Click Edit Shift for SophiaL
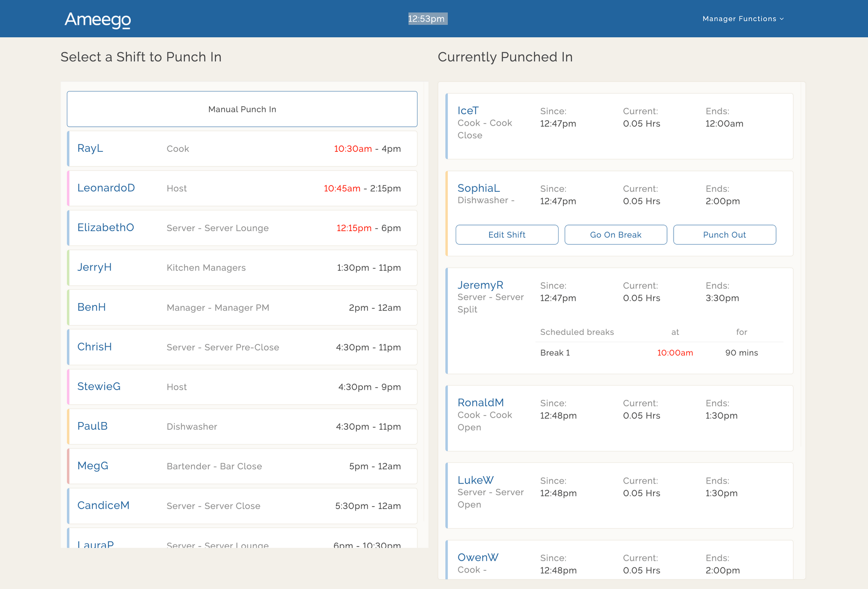The width and height of the screenshot is (868, 589). click(x=507, y=235)
